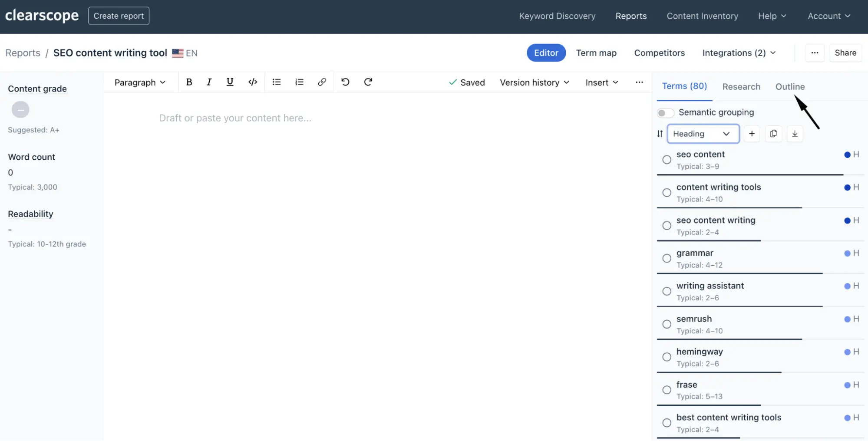Click the green Saved status indicator

(467, 82)
